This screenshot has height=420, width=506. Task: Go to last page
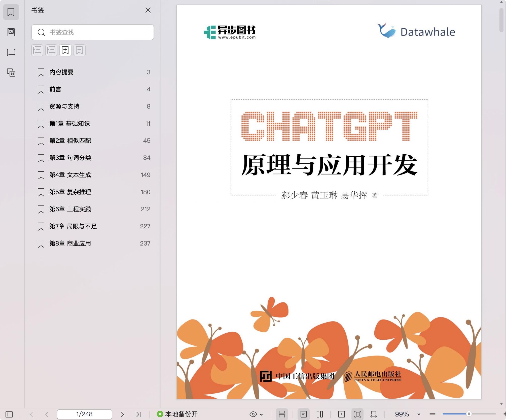[x=138, y=414]
